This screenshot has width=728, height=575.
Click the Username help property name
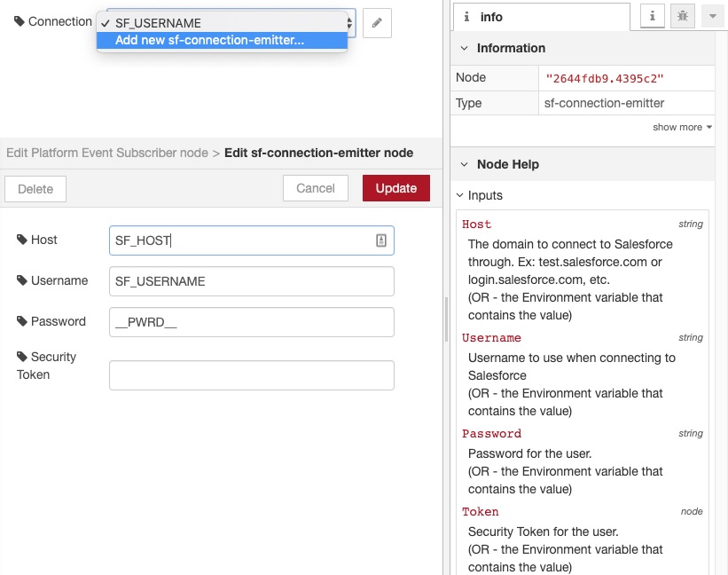491,338
